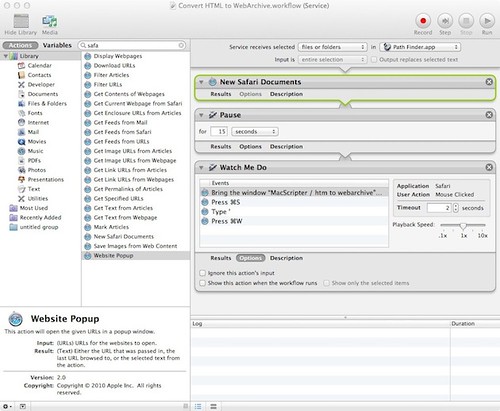Collapse the Pause action panel
The image size is (500, 411).
click(201, 115)
